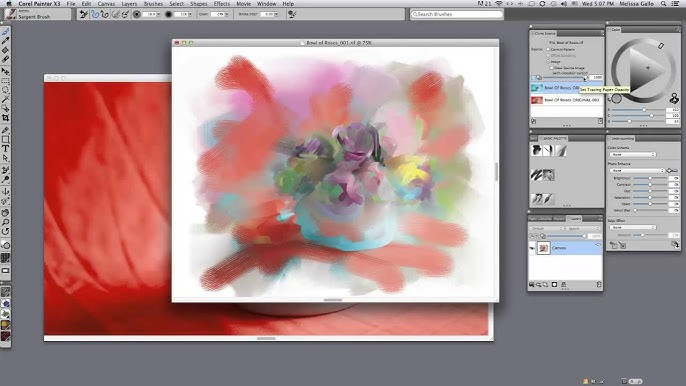
Task: Click the main color swatch in Color panel
Action: 616,98
